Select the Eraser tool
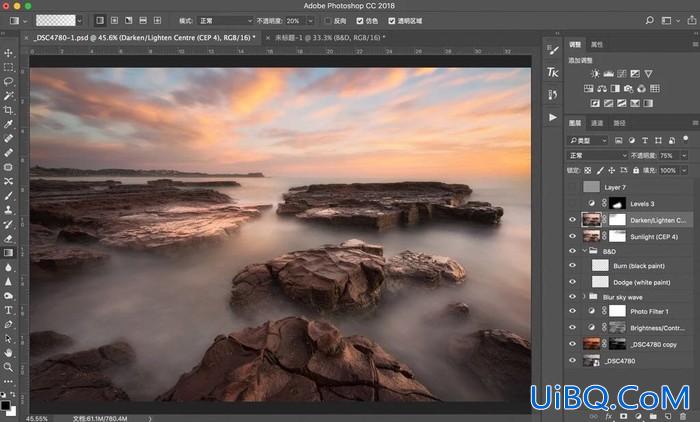This screenshot has height=422, width=700. click(8, 238)
